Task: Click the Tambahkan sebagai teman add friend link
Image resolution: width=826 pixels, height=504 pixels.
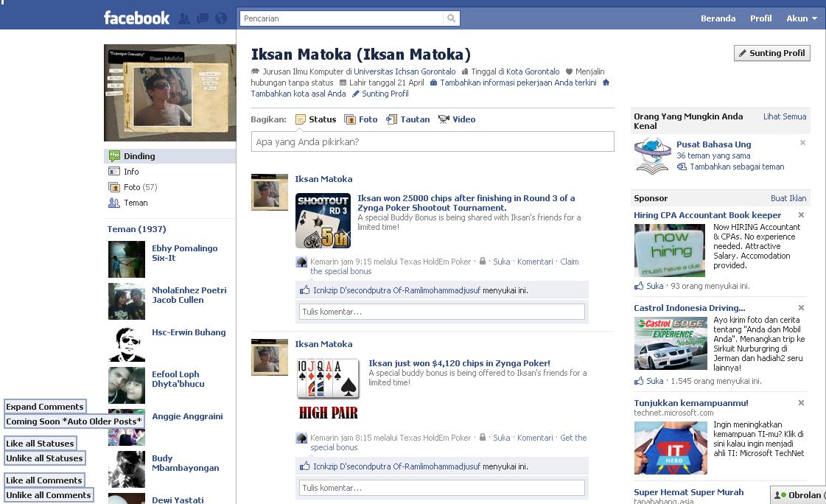Action: click(x=736, y=167)
